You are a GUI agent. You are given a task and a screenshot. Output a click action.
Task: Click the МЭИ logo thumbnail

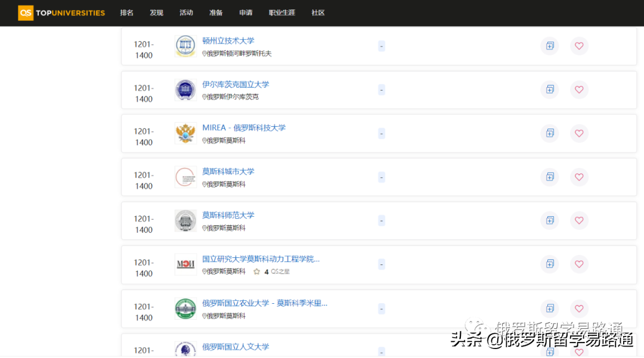tap(185, 264)
